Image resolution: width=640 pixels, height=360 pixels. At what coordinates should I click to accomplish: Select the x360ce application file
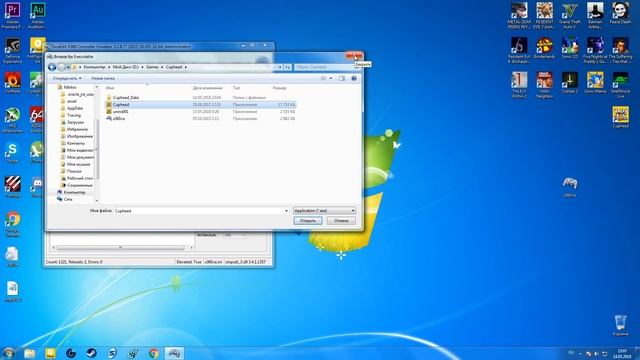(200, 118)
